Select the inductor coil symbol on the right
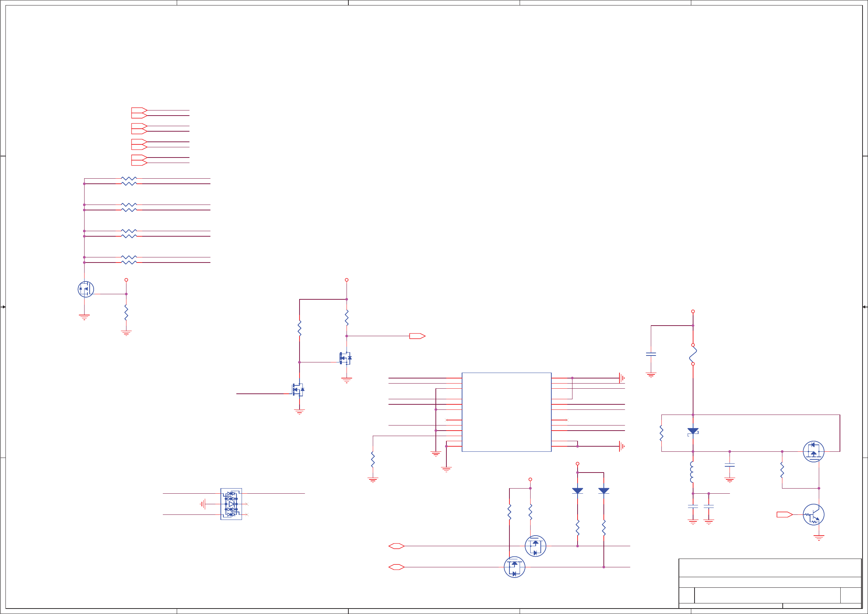The width and height of the screenshot is (868, 614). (x=692, y=472)
